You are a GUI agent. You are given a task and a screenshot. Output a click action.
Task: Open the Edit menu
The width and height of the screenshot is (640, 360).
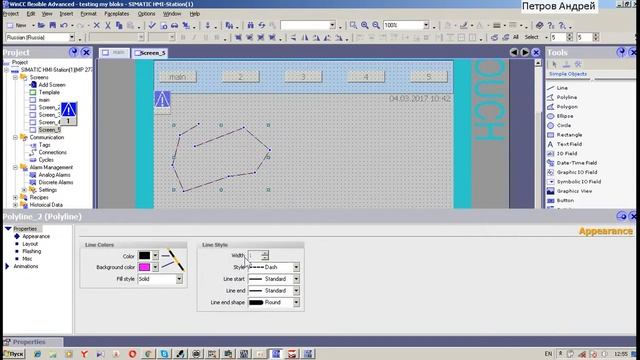tap(31, 13)
